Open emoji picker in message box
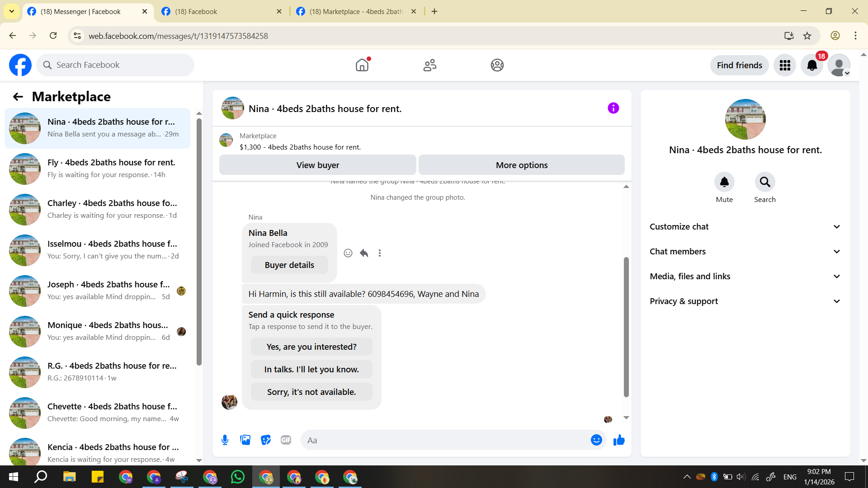The width and height of the screenshot is (868, 488). [x=596, y=440]
